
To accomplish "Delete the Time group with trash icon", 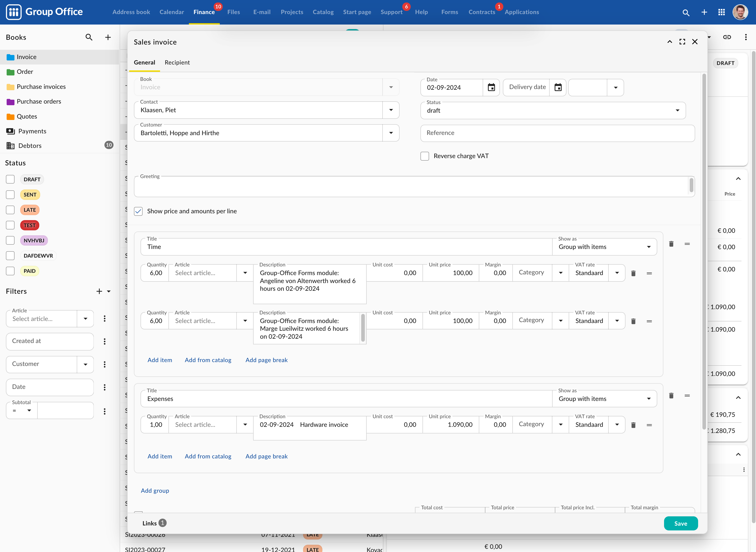I will [x=671, y=244].
